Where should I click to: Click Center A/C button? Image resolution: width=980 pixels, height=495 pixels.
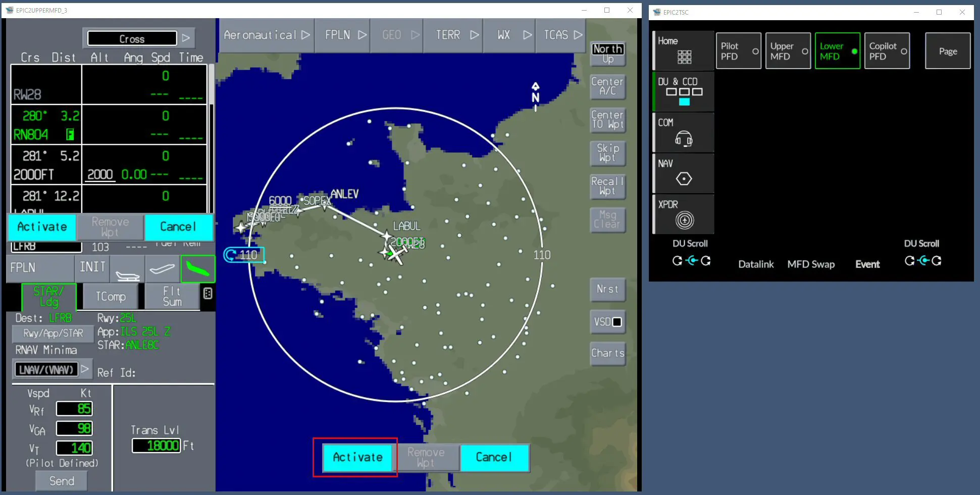pyautogui.click(x=608, y=87)
